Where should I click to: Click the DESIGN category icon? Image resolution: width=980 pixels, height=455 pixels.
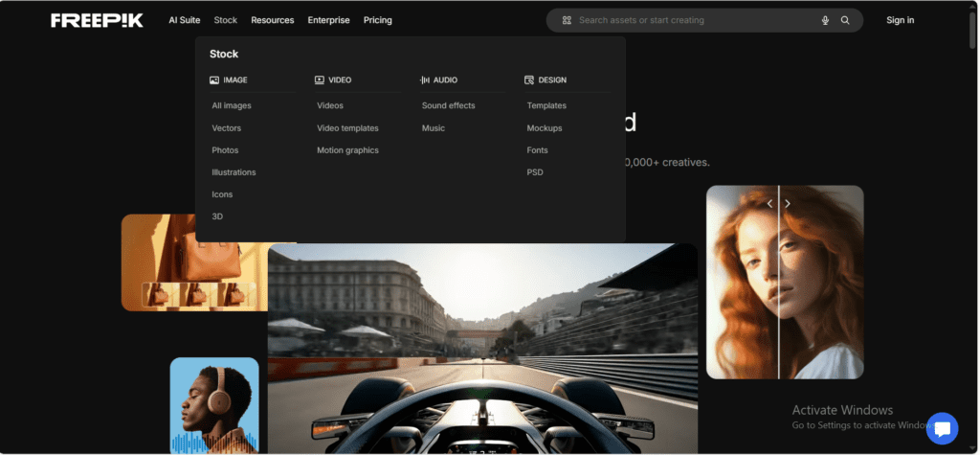click(x=529, y=80)
